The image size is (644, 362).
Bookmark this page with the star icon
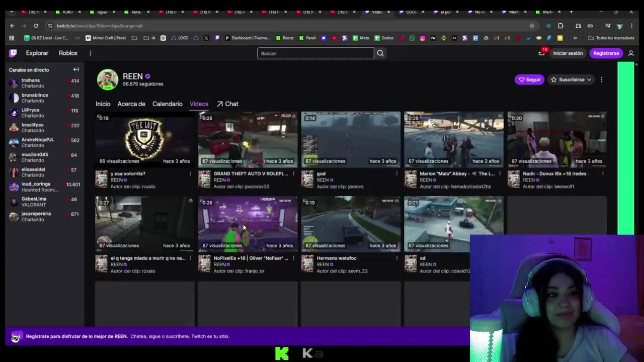click(532, 26)
